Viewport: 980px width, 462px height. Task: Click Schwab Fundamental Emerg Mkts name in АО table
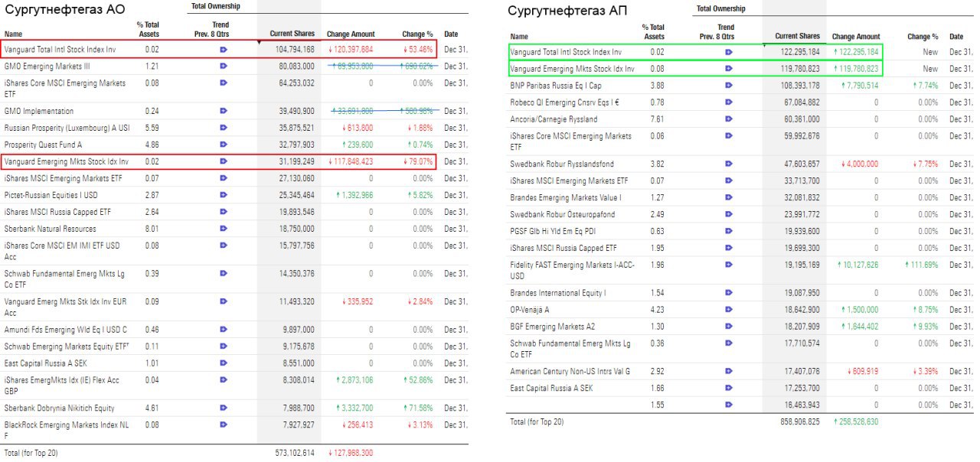[64, 278]
